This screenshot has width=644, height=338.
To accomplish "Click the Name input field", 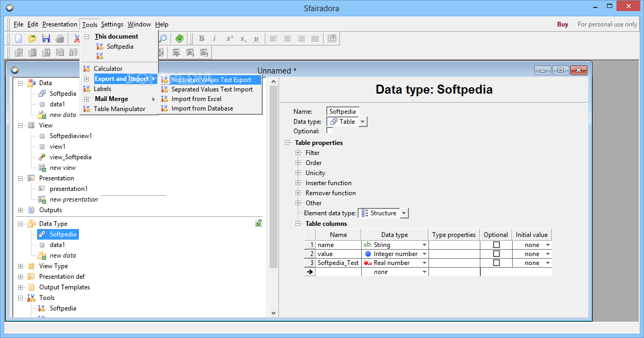I will pos(343,112).
